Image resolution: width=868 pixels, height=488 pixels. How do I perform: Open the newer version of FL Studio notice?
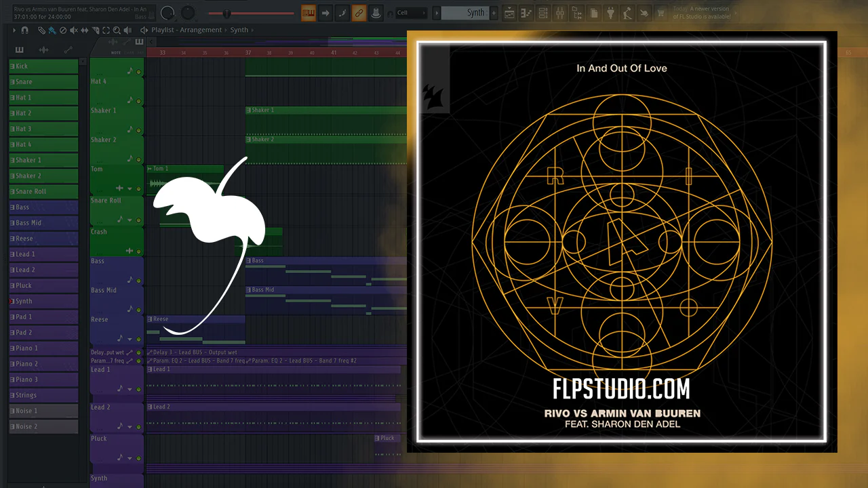703,13
